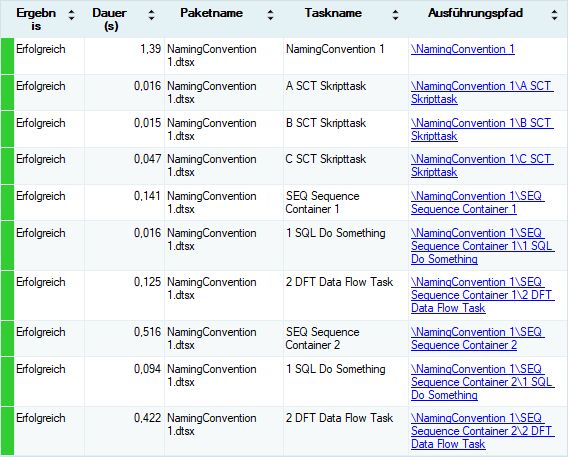Screen dimensions: 568x457
Task: Select the duration value 0,125
Action: click(147, 282)
